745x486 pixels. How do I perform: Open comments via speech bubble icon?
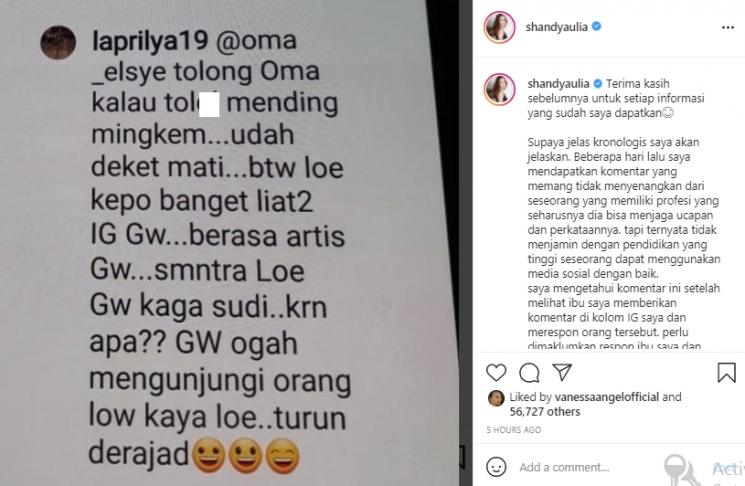(529, 373)
